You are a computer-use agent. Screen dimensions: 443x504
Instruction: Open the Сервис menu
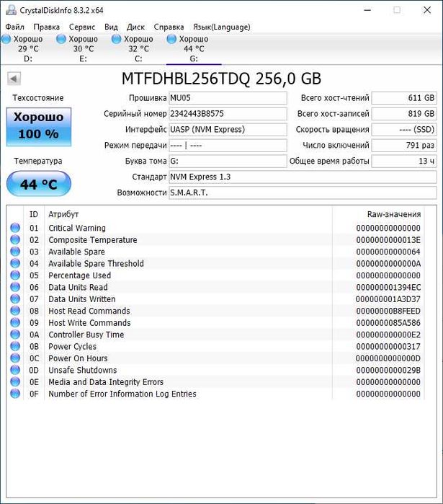pyautogui.click(x=82, y=27)
